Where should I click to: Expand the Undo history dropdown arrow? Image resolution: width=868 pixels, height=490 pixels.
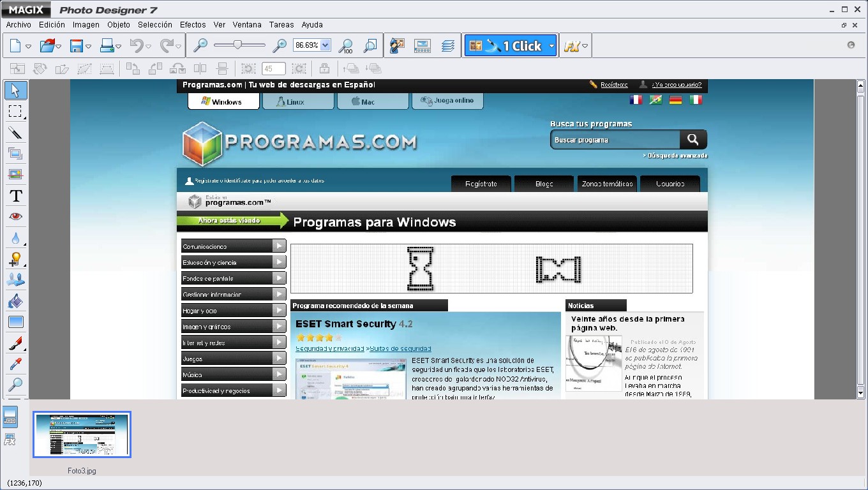point(149,47)
